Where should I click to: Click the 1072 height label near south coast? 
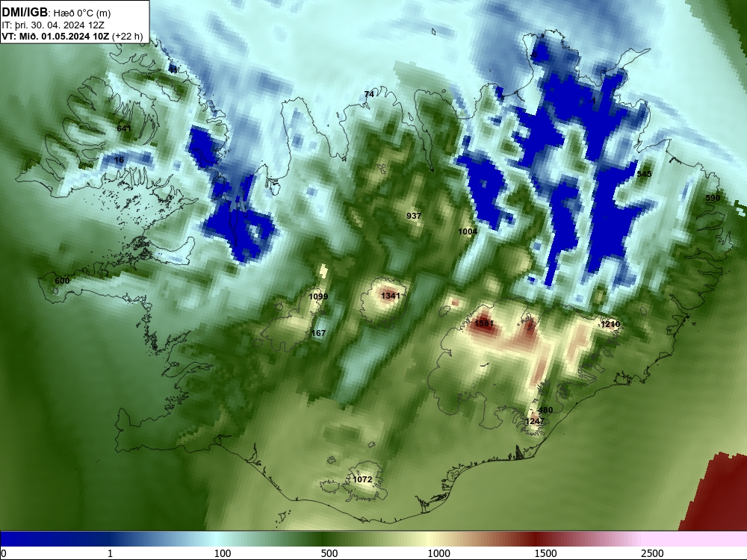coord(362,479)
